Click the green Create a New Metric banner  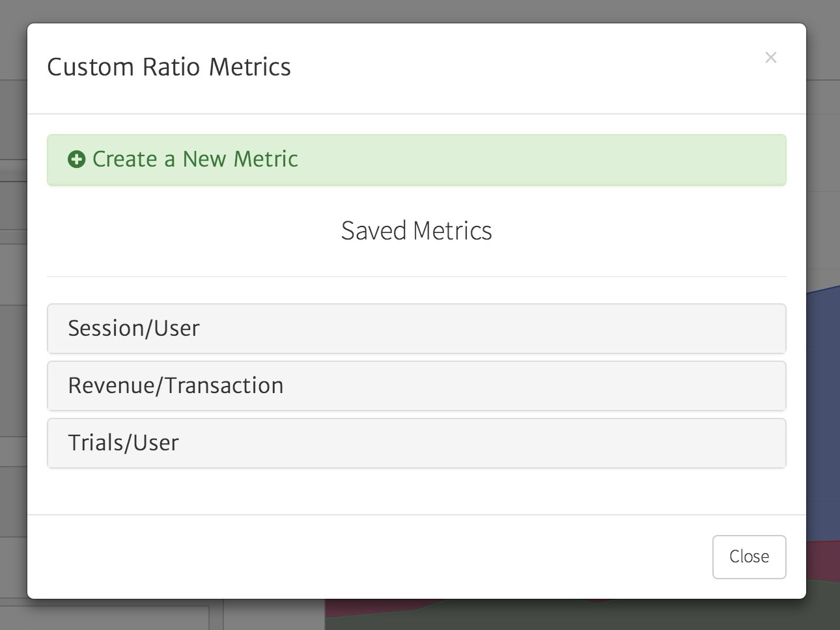coord(417,159)
